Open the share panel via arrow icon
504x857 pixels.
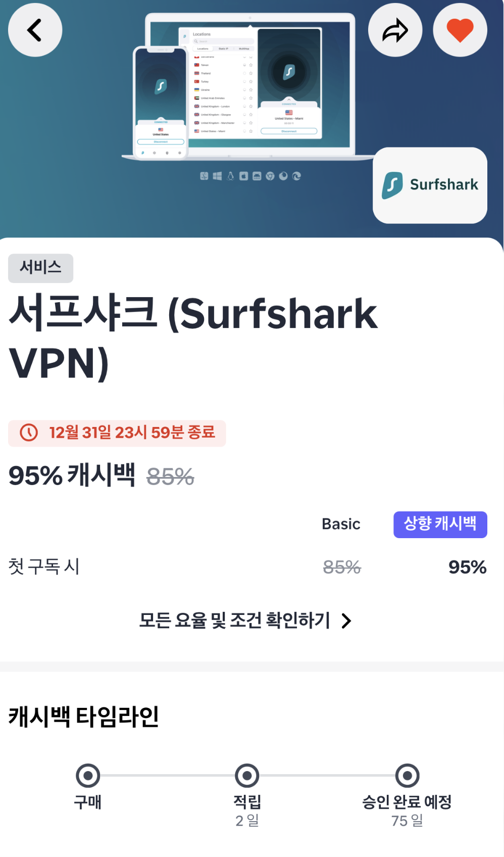coord(395,30)
